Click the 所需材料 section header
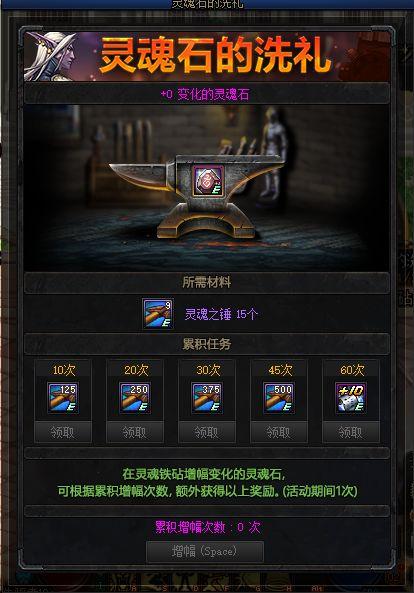The height and width of the screenshot is (593, 414). click(x=206, y=282)
